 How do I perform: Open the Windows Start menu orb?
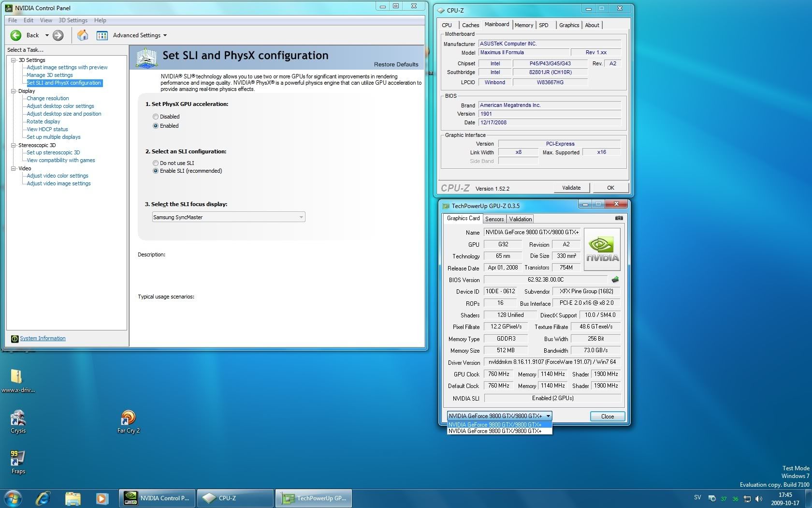(12, 498)
